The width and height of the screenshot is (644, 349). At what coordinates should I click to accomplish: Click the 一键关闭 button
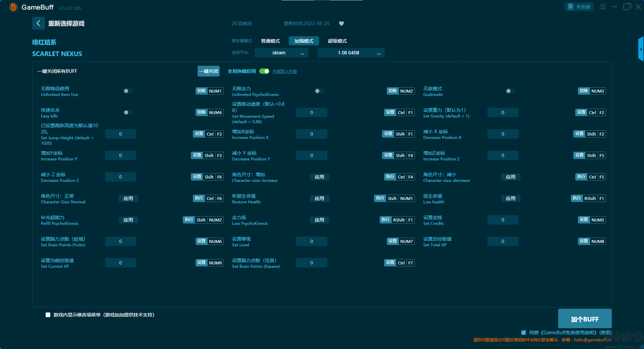(208, 71)
